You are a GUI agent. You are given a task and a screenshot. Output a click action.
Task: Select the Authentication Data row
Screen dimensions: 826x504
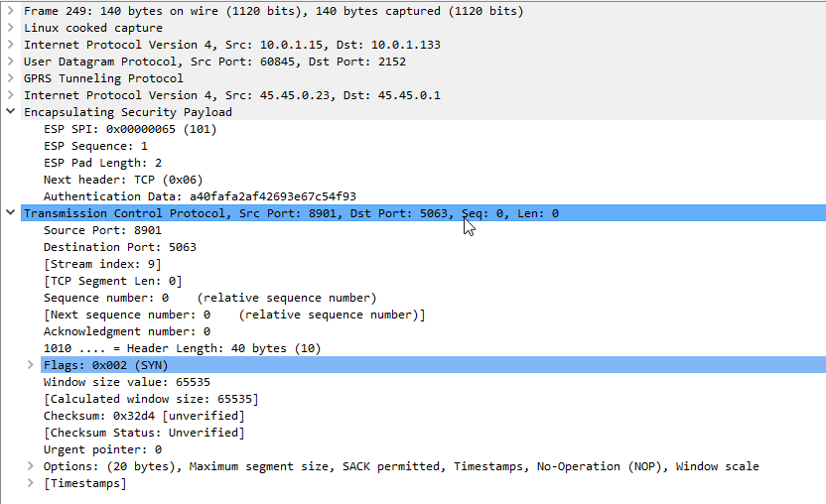pyautogui.click(x=424, y=196)
